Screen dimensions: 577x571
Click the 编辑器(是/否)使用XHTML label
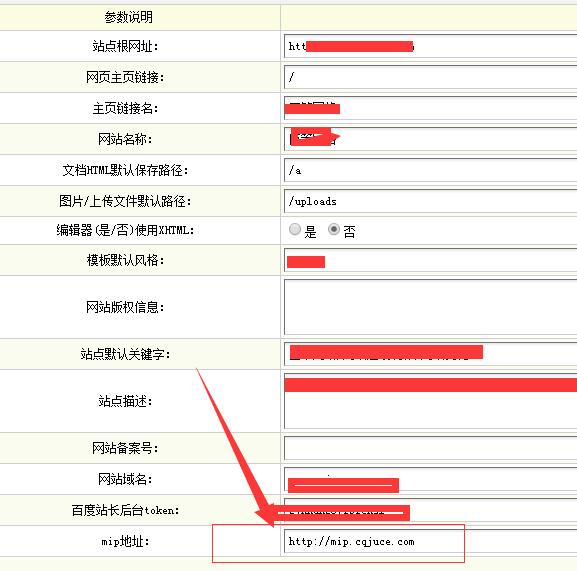point(125,230)
